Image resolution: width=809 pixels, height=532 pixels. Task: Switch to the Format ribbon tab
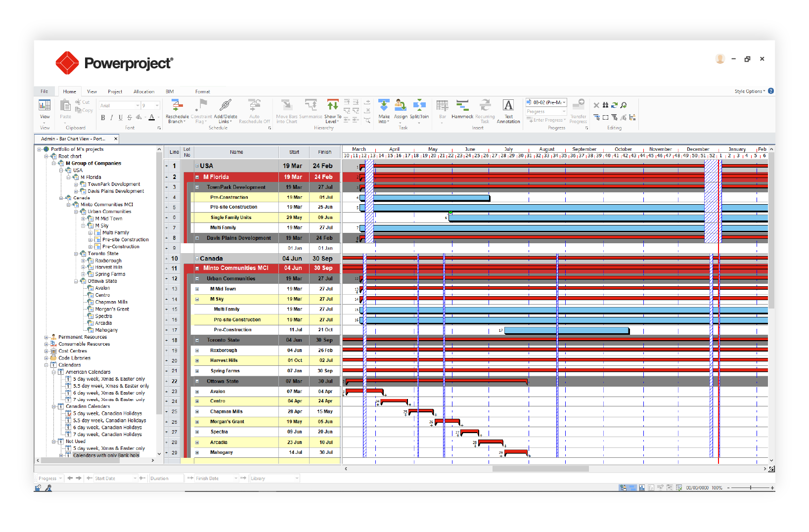pyautogui.click(x=202, y=91)
